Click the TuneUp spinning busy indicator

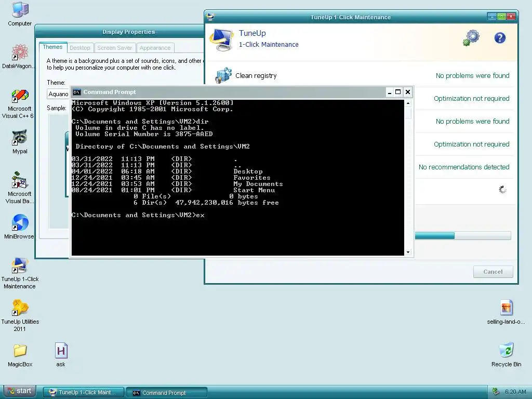point(502,190)
